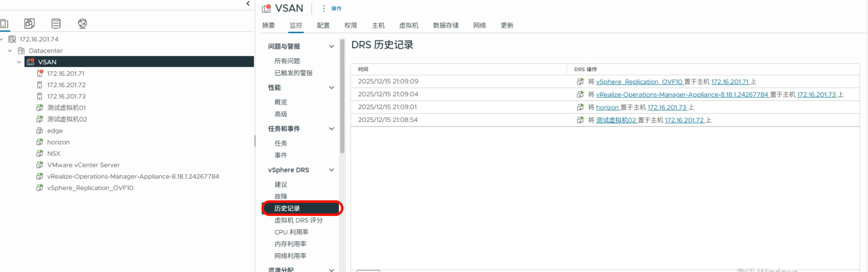Click host 172.16.201.71 alert icon

tap(40, 73)
